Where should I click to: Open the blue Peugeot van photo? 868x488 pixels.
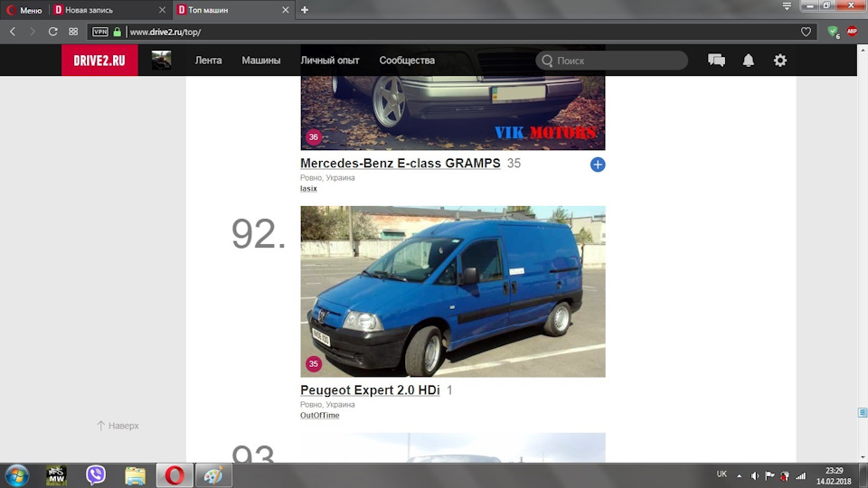pyautogui.click(x=453, y=292)
